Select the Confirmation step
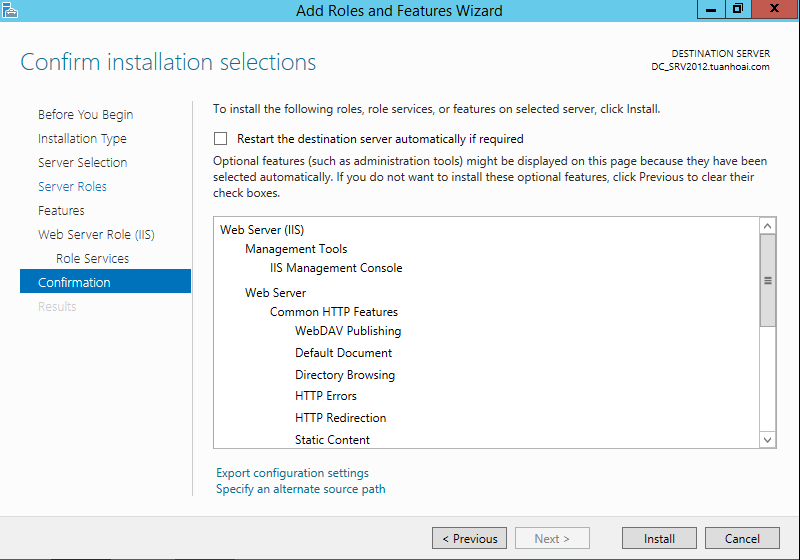 105,282
